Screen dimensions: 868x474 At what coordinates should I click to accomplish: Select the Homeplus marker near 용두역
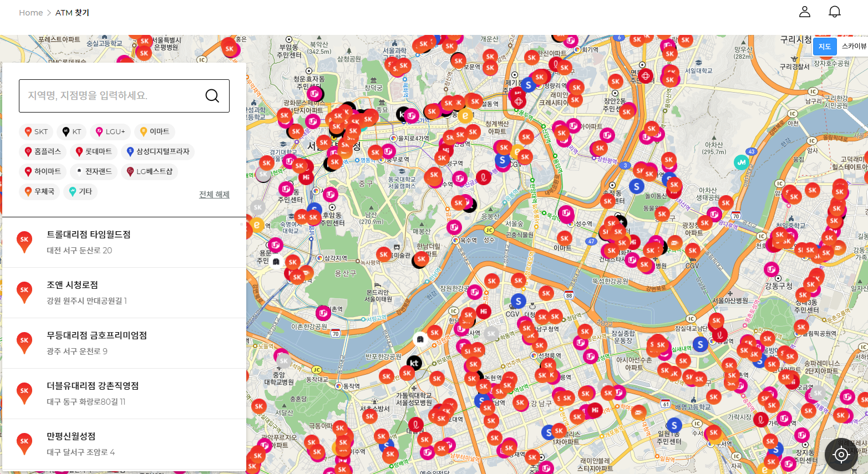[x=519, y=101]
